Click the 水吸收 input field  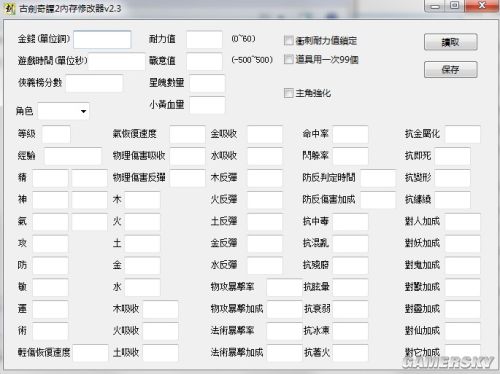pos(265,156)
